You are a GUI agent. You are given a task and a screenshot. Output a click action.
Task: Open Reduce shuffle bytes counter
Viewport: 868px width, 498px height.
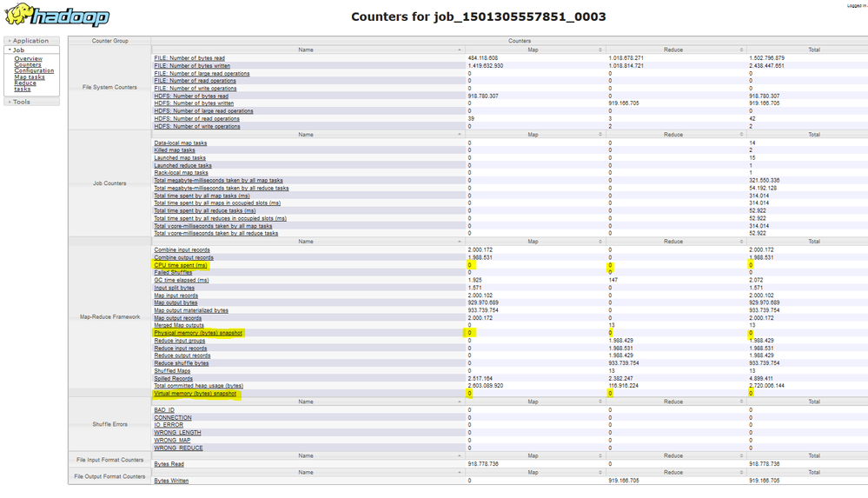click(181, 363)
